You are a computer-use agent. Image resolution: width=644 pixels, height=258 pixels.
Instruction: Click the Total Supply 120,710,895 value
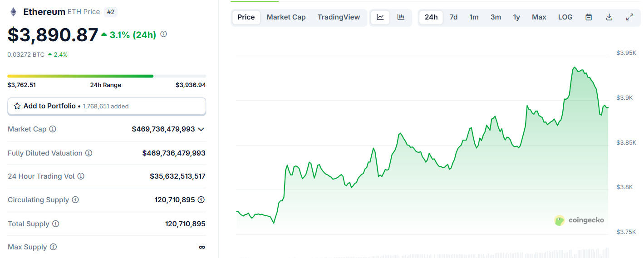point(185,224)
